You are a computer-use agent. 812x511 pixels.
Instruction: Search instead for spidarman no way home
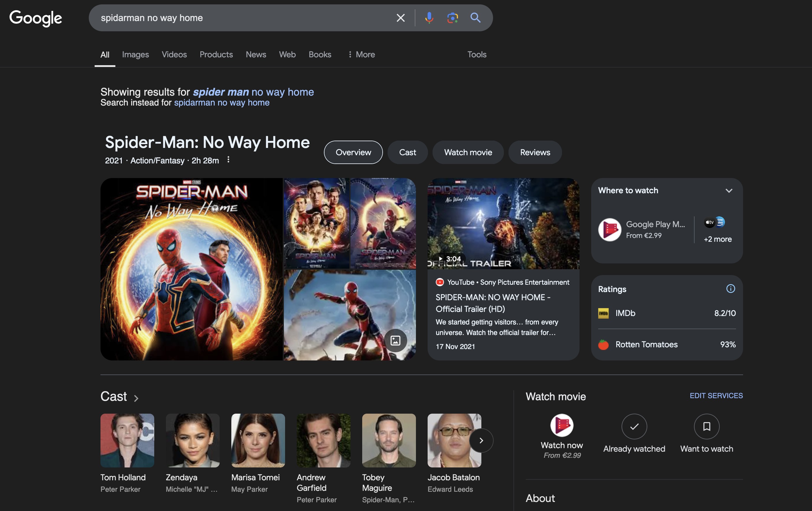coord(221,103)
